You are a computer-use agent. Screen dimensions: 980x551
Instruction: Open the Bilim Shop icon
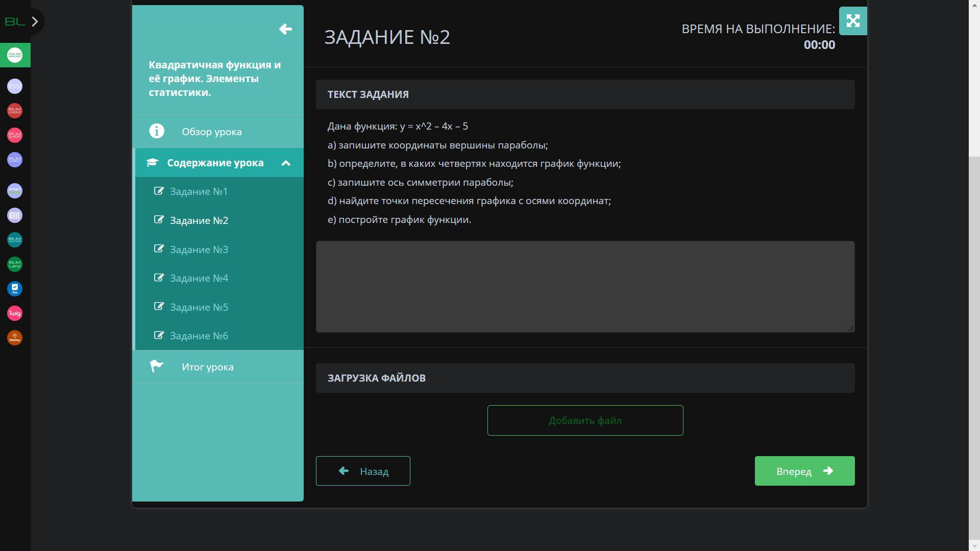pyautogui.click(x=15, y=135)
